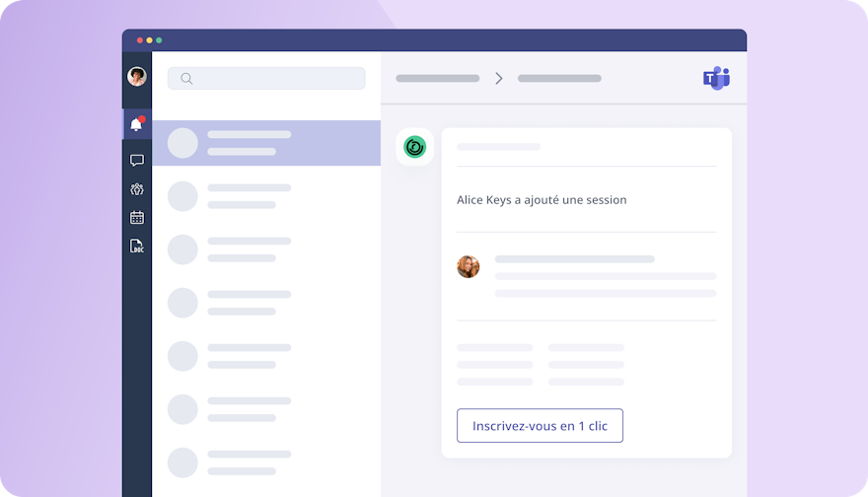Click the breadcrumb chevron arrow

pos(499,78)
